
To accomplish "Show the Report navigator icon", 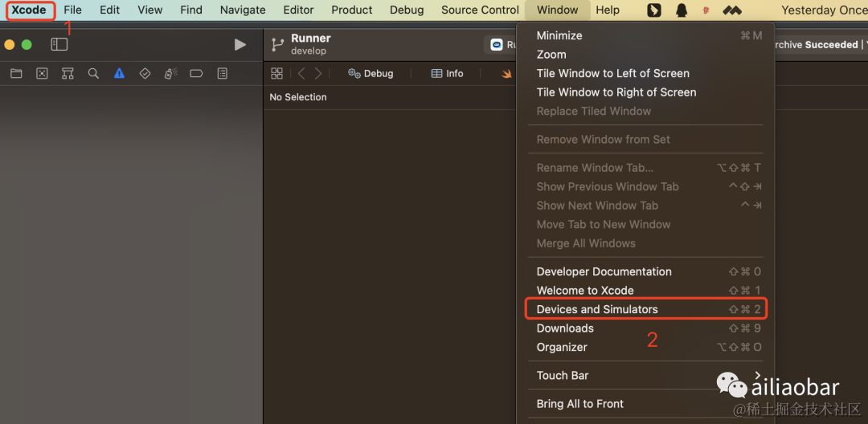I will (223, 74).
